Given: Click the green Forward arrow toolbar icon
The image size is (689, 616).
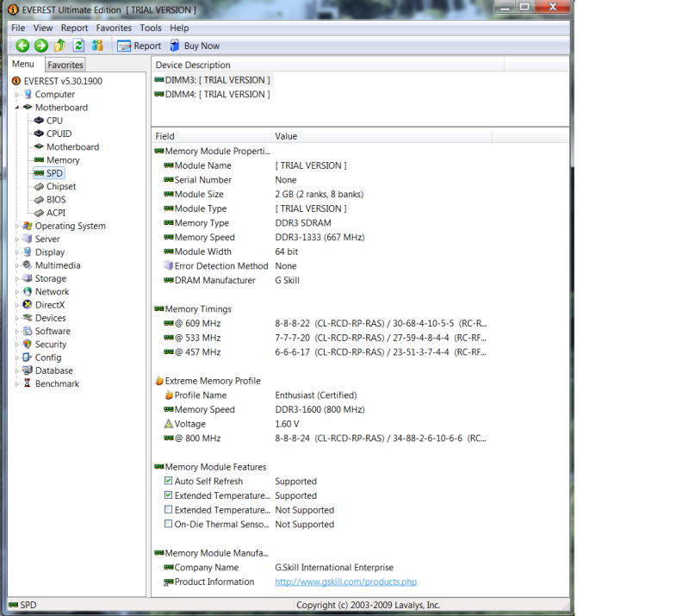Looking at the screenshot, I should (40, 46).
